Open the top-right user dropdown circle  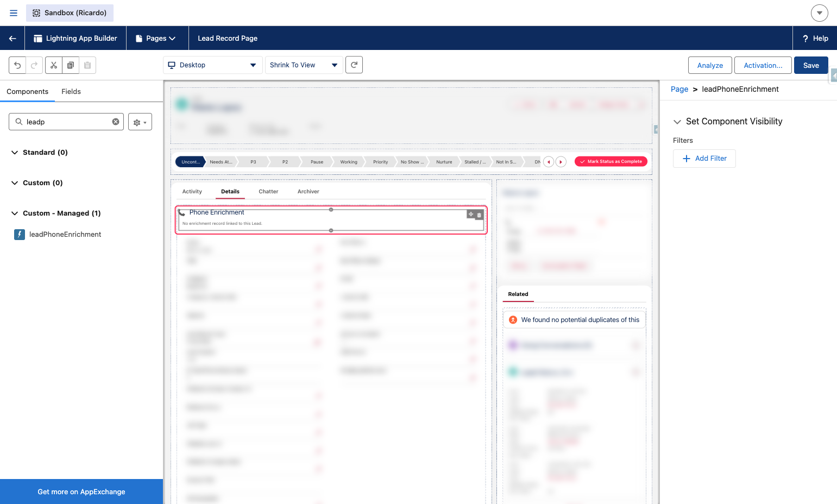[820, 13]
